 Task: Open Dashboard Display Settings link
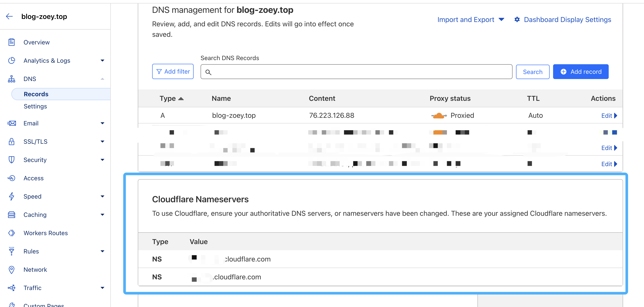(567, 19)
